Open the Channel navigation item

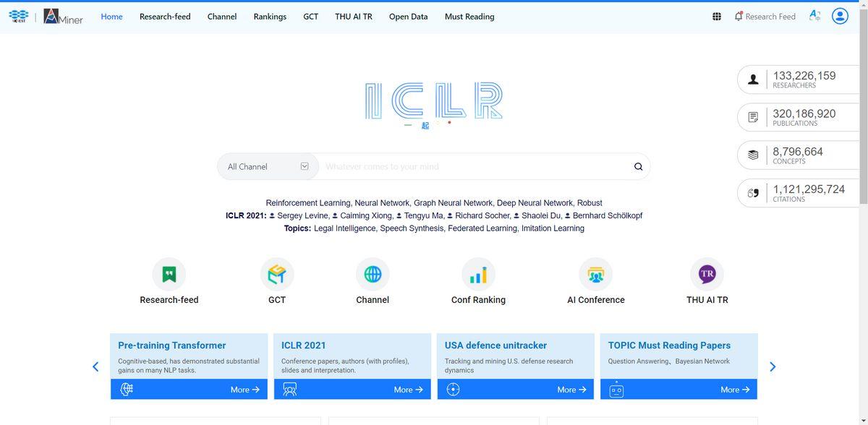tap(222, 17)
